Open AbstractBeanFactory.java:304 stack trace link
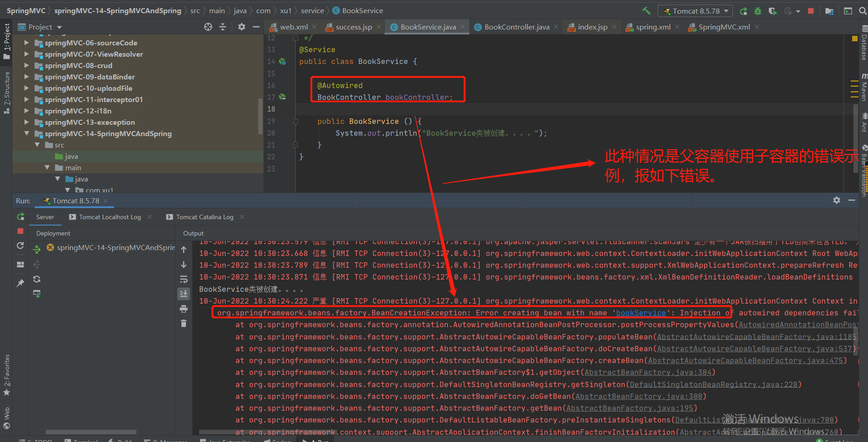 click(648, 372)
